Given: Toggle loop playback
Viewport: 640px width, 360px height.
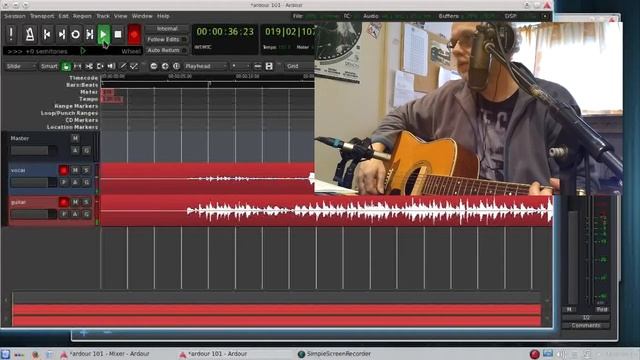Looking at the screenshot, I should (76, 34).
